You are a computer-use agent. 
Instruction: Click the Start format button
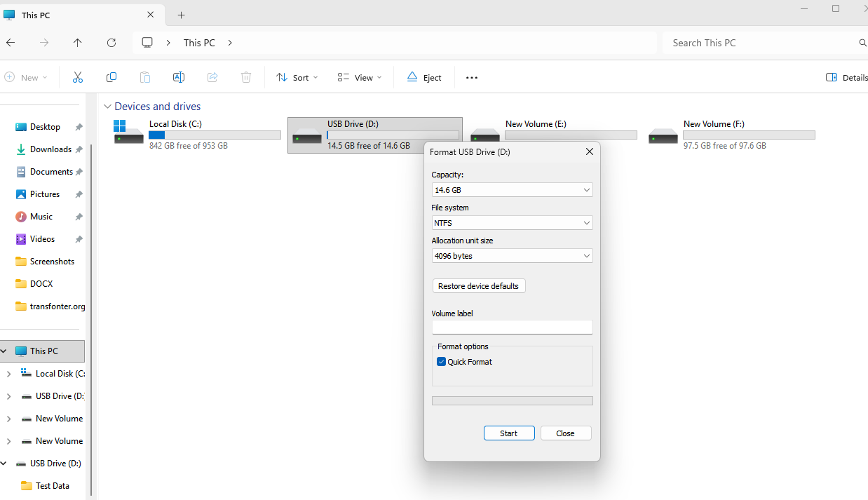(x=509, y=433)
